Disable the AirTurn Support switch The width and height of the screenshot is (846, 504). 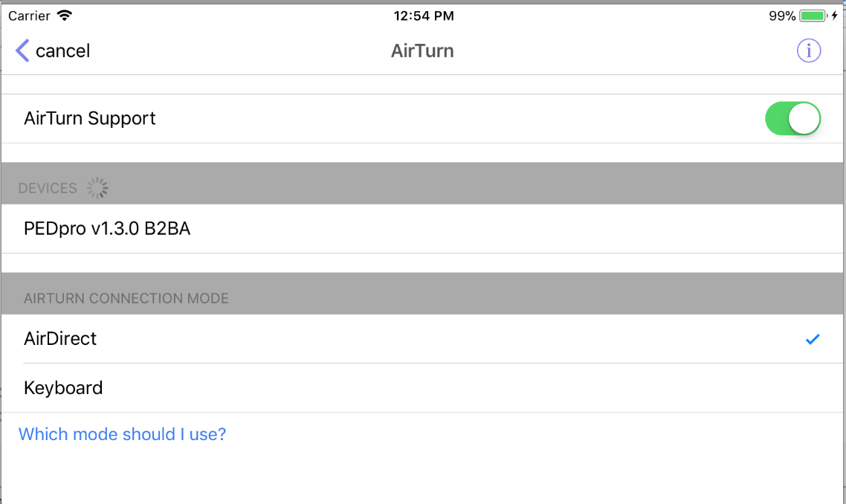point(792,119)
